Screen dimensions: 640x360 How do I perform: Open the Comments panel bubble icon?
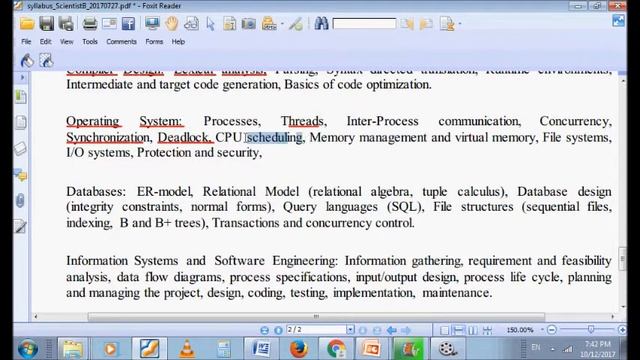coord(21,175)
